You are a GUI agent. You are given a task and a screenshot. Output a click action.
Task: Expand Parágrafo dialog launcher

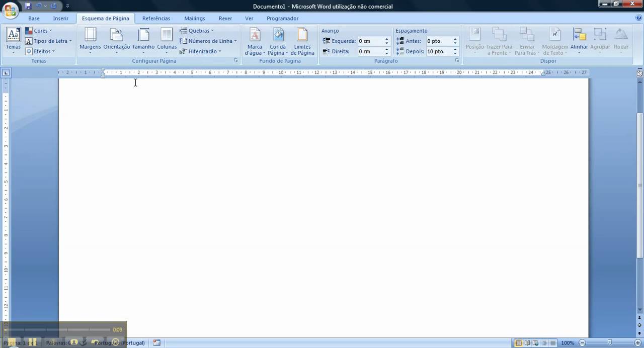click(x=457, y=61)
